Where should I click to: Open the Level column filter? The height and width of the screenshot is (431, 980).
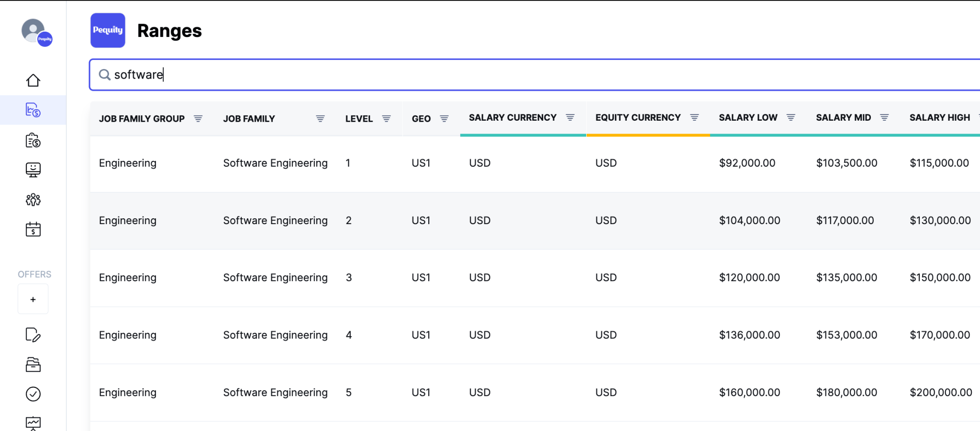386,119
